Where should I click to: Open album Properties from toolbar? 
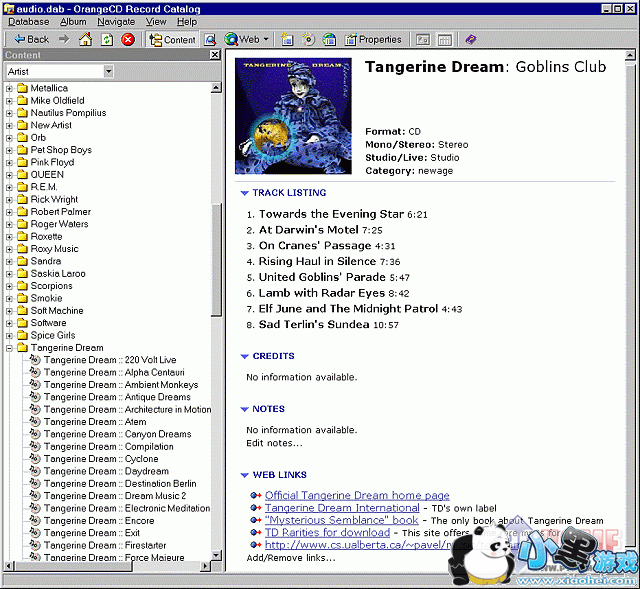(372, 39)
